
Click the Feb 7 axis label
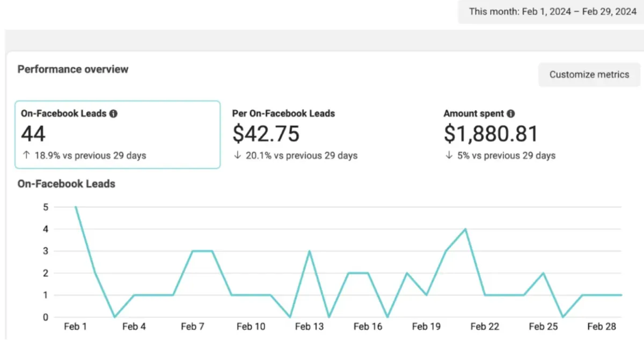tap(192, 327)
